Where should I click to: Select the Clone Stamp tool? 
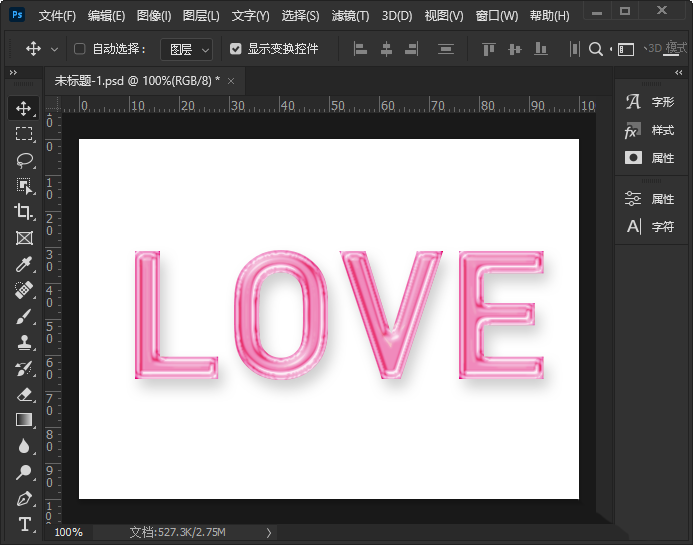click(x=23, y=343)
